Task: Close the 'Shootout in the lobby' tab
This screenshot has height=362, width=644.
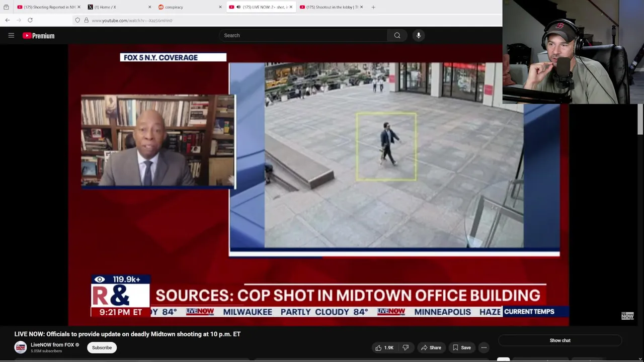Action: pos(361,7)
